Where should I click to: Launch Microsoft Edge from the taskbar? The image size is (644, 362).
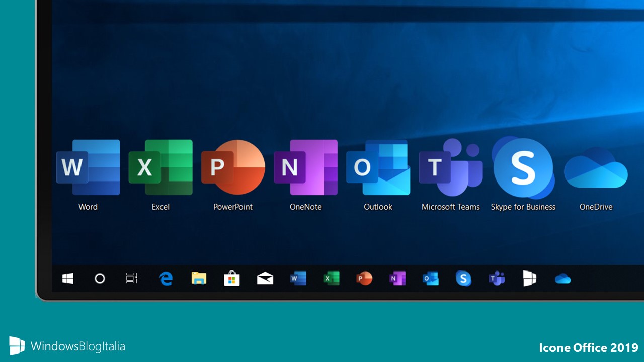coord(166,278)
